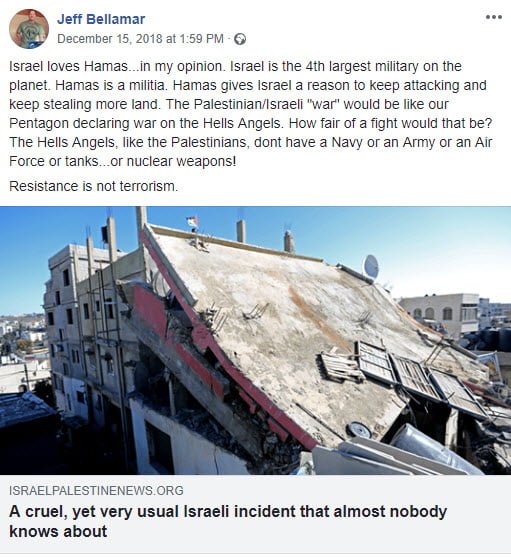Open the collapsed building article image
Screen dimensions: 511x558
pos(256,341)
